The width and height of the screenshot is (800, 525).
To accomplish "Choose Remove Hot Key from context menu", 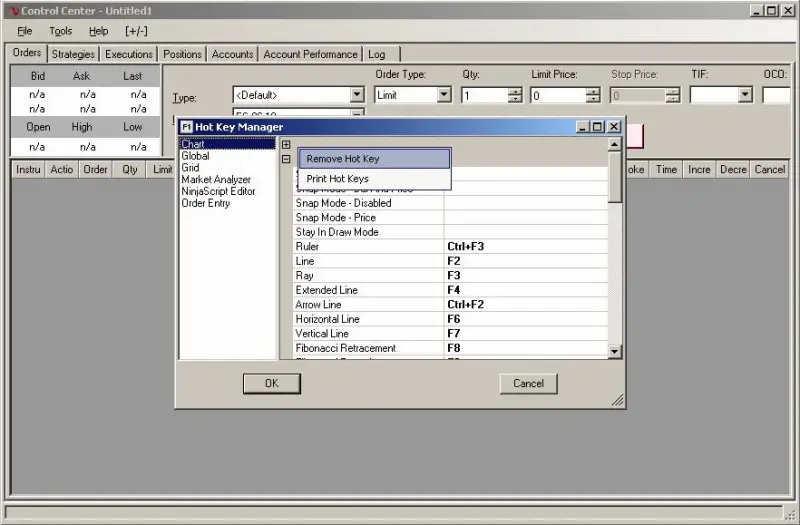I will 374,159.
